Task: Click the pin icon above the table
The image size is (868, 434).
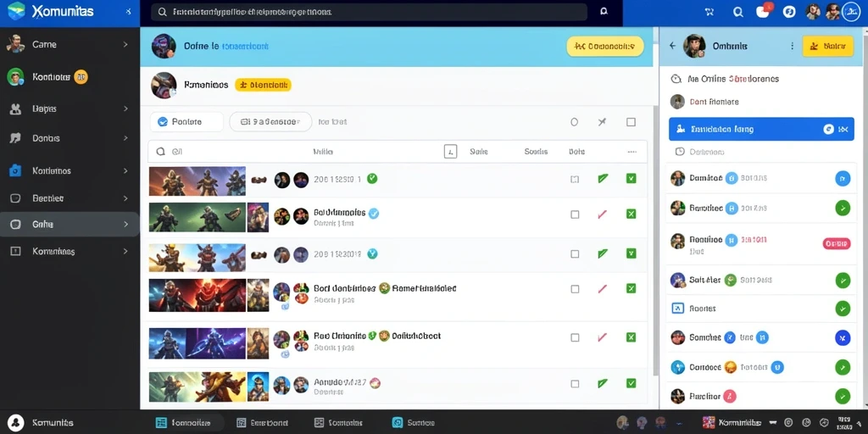Action: pos(603,122)
